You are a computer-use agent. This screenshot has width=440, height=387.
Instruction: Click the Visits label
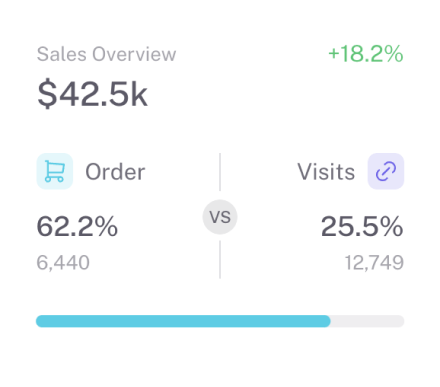pos(326,172)
